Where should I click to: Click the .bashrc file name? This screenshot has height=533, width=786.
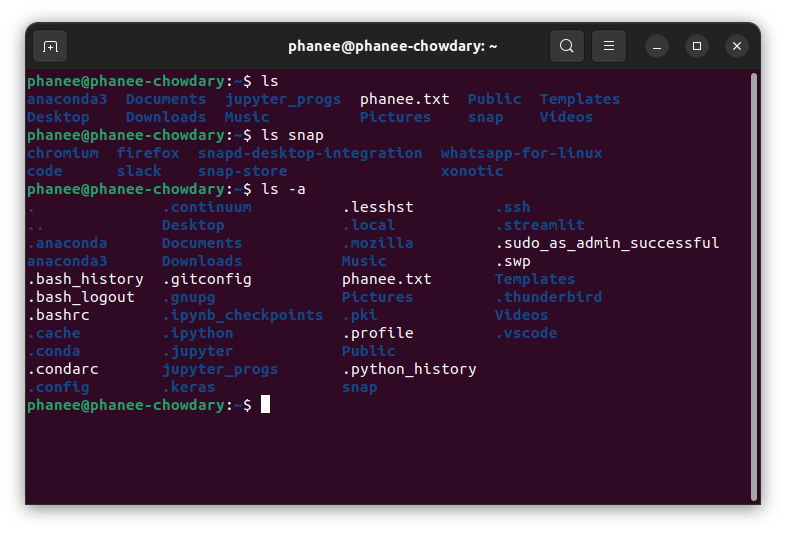pos(58,315)
